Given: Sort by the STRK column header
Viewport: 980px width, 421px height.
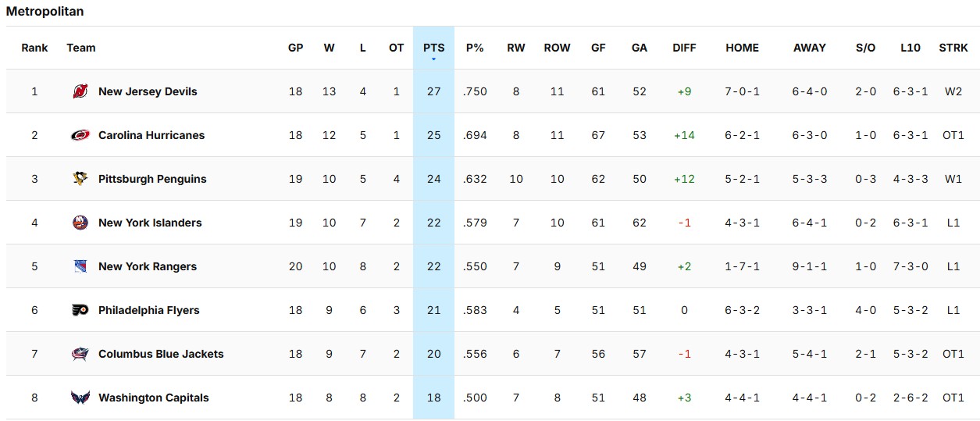Looking at the screenshot, I should click(953, 48).
